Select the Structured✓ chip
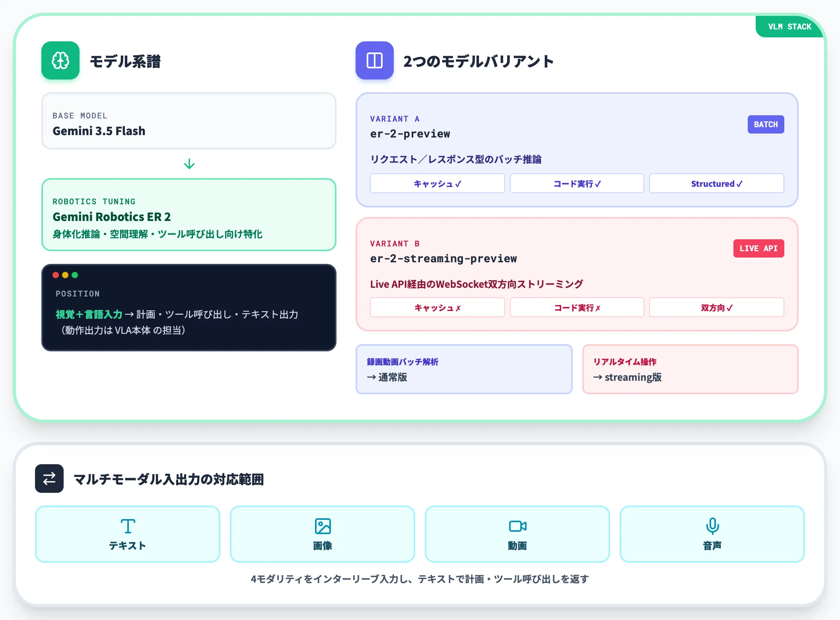Viewport: 840px width, 620px height. [x=716, y=183]
